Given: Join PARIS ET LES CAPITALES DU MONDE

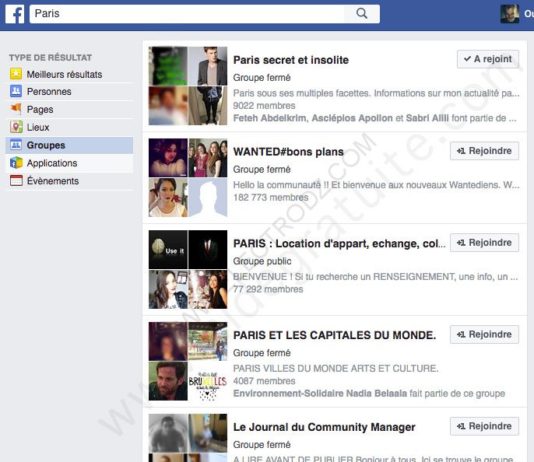Looking at the screenshot, I should 484,335.
